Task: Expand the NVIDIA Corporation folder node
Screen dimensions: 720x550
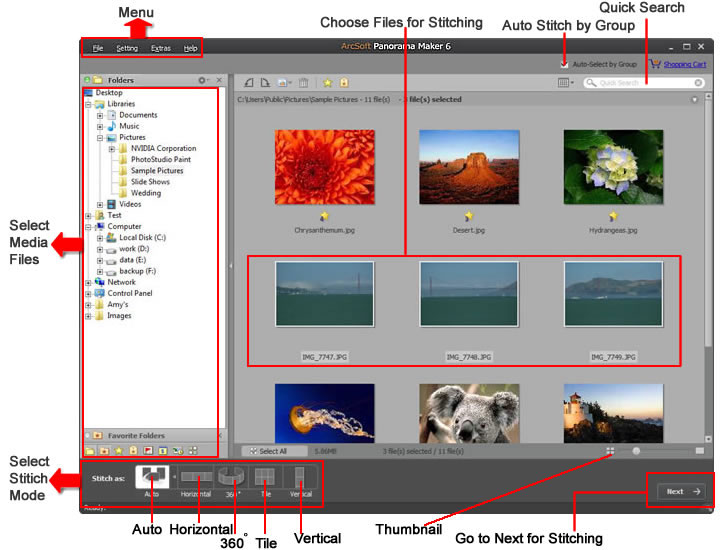Action: tap(112, 149)
